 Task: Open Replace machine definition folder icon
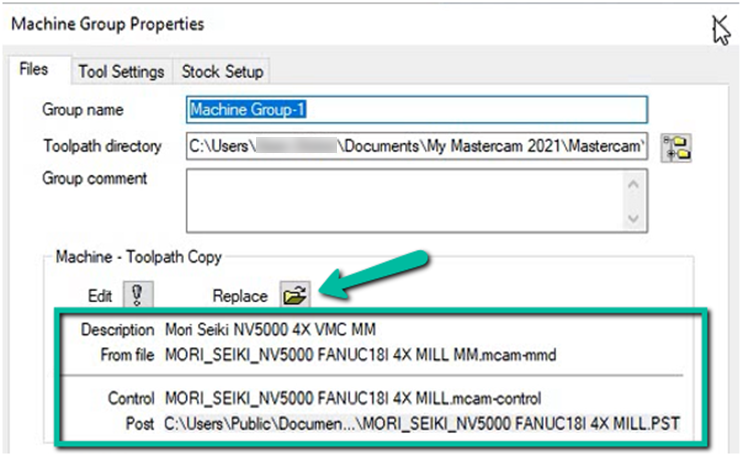pos(295,295)
